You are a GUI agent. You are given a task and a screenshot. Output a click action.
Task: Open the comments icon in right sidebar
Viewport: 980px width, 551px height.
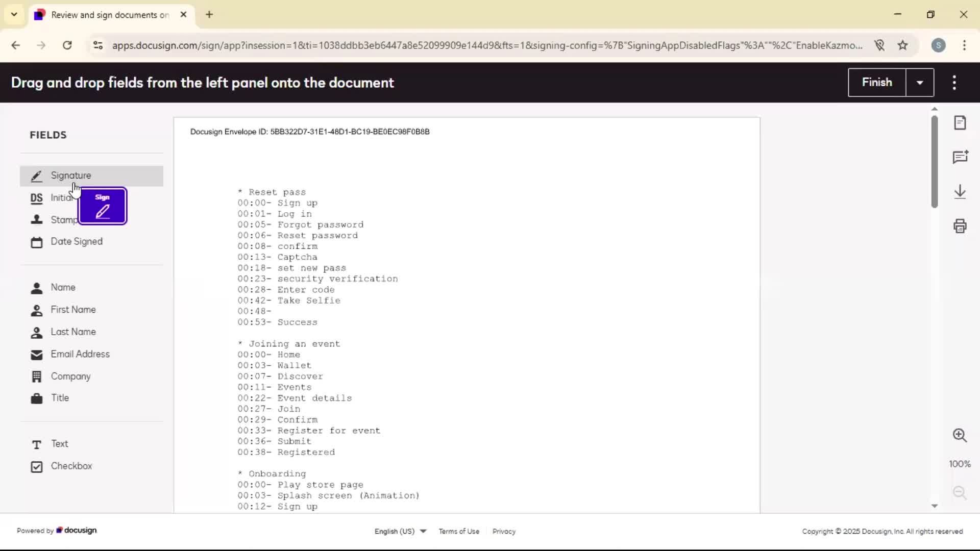[960, 157]
